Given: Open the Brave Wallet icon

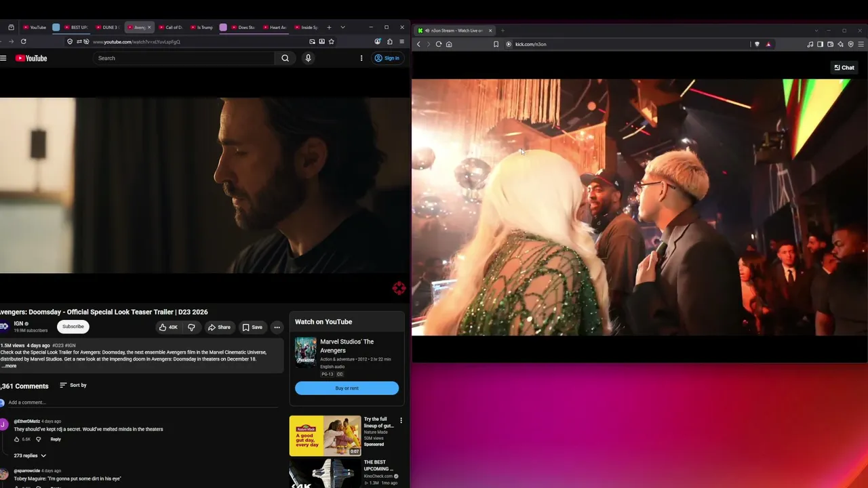Looking at the screenshot, I should click(830, 44).
